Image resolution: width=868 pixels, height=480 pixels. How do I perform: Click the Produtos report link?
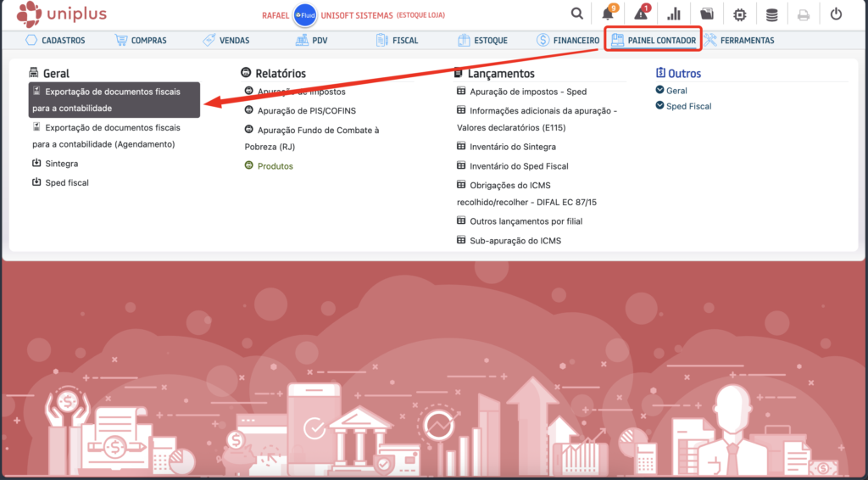tap(275, 166)
